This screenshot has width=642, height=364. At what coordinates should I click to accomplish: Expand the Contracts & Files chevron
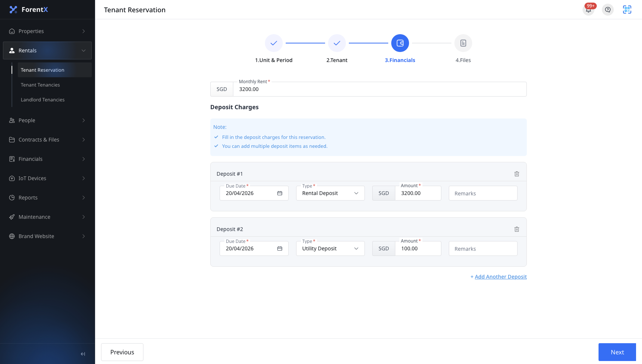pyautogui.click(x=84, y=140)
